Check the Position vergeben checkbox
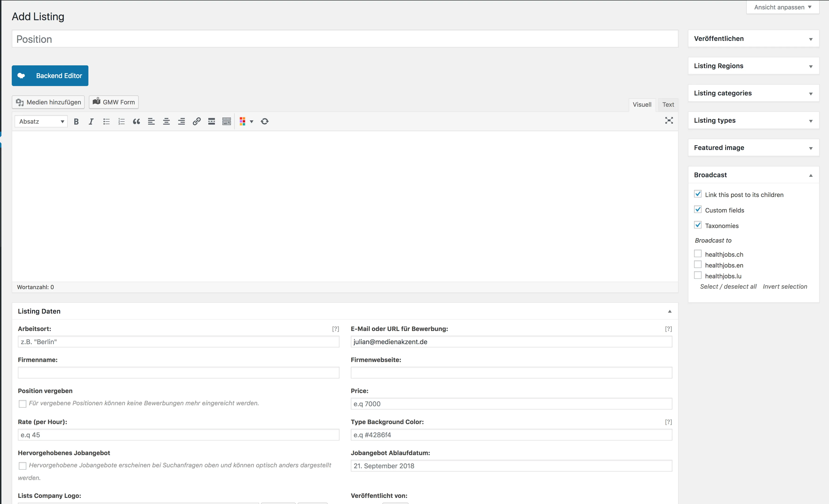 (x=23, y=404)
